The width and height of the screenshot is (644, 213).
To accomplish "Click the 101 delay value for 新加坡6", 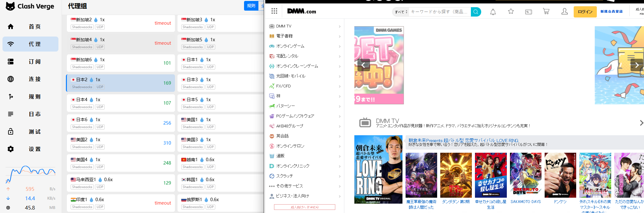I will [167, 63].
